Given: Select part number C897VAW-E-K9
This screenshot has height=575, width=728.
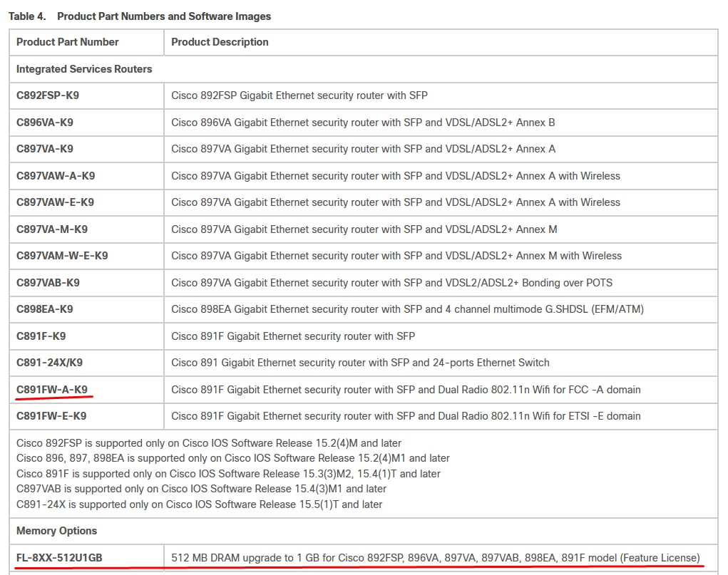Looking at the screenshot, I should (x=55, y=202).
